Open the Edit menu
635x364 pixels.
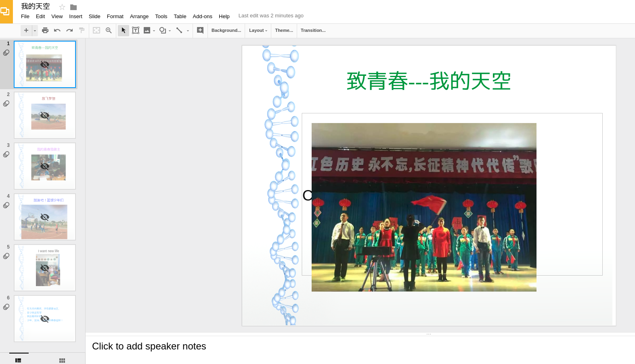pos(40,17)
